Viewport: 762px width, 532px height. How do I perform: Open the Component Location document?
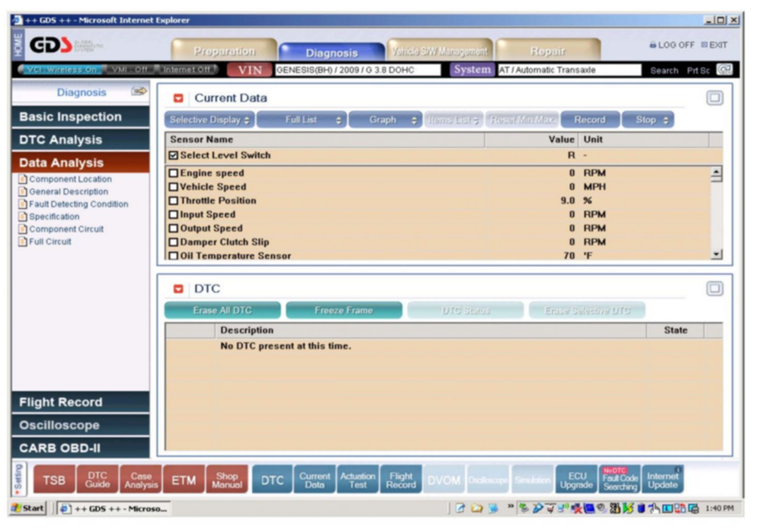pyautogui.click(x=70, y=179)
